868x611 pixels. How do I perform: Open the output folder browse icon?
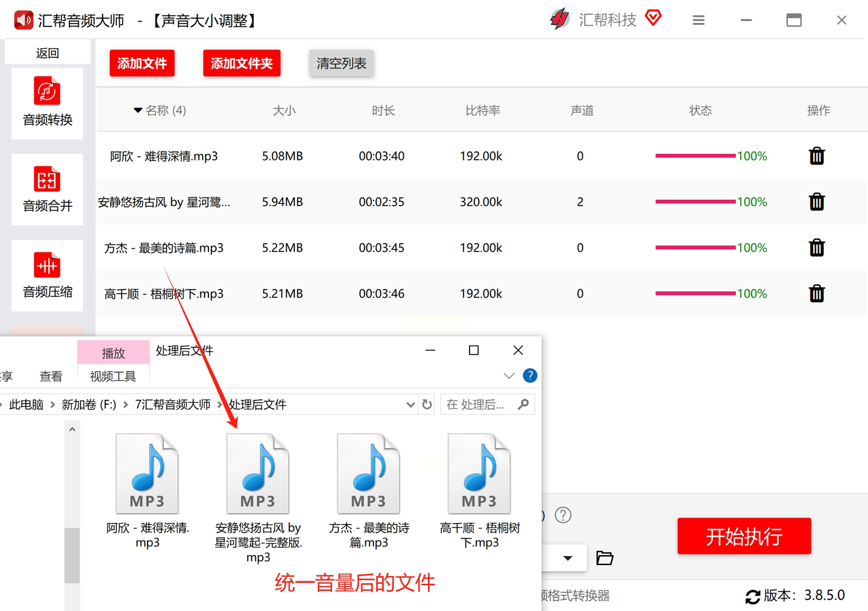(x=604, y=558)
